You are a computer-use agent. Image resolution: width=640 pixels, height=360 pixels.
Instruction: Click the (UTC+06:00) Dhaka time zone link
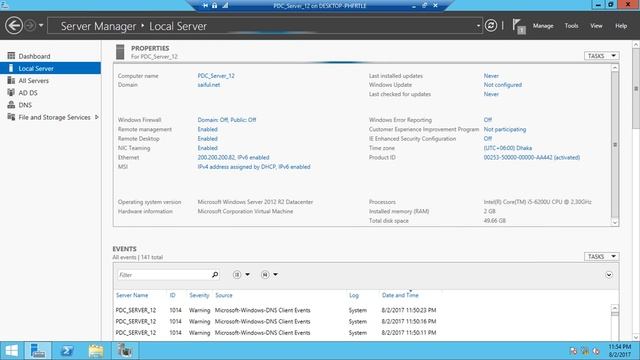507,148
